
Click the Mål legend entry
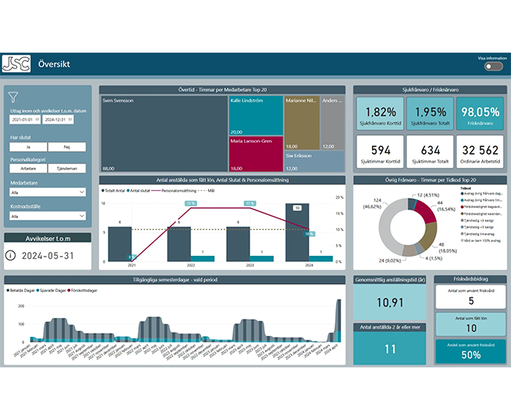click(x=206, y=191)
